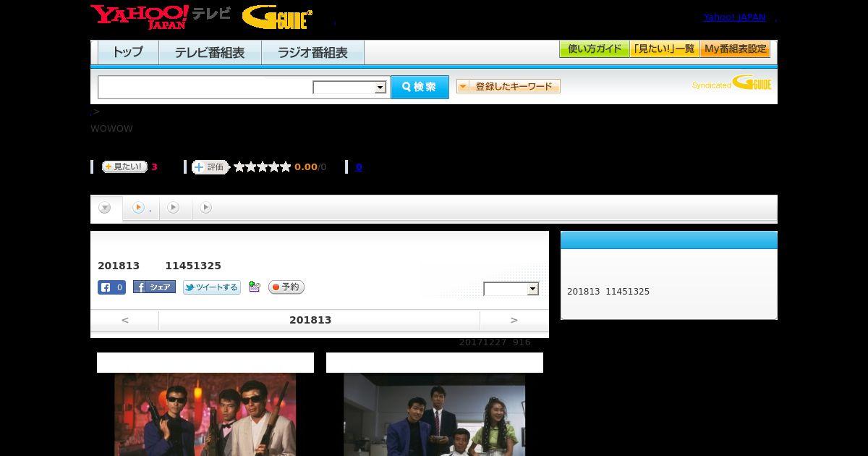This screenshot has height=456, width=868.
Task: Open My番組表設定
Action: click(x=735, y=49)
